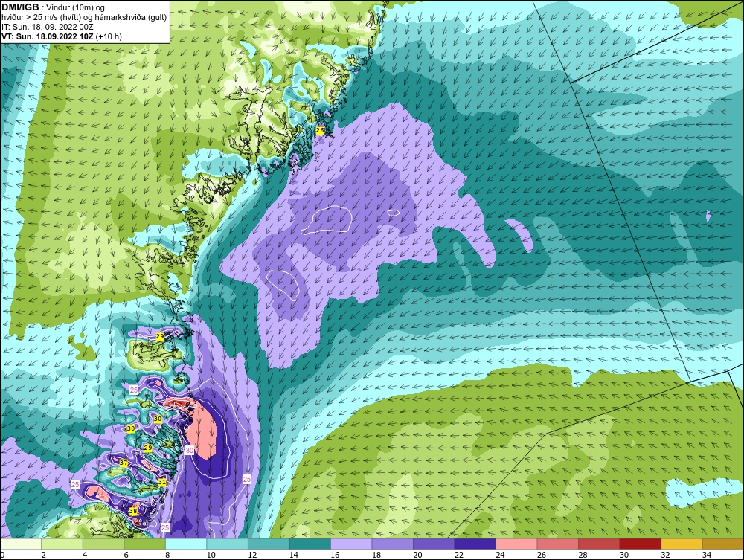The width and height of the screenshot is (744, 560).
Task: Select the 30–32 m/s dark red legend swatch
Action: click(640, 544)
